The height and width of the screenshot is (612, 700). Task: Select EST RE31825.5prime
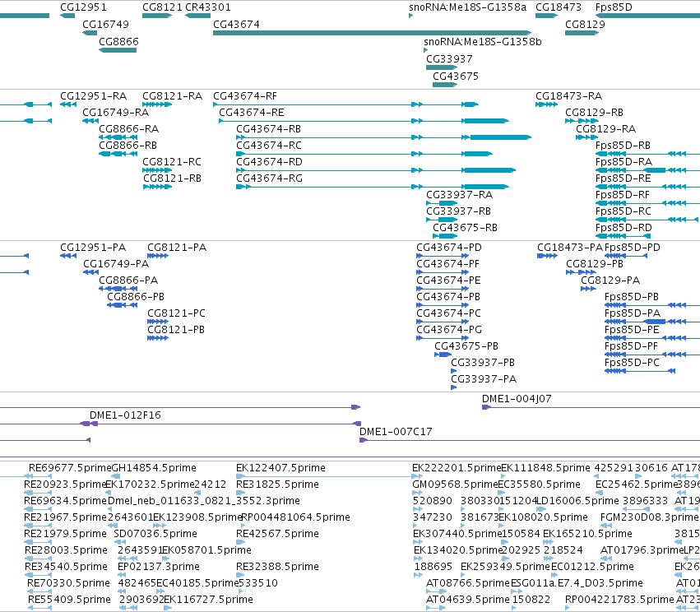pyautogui.click(x=277, y=484)
